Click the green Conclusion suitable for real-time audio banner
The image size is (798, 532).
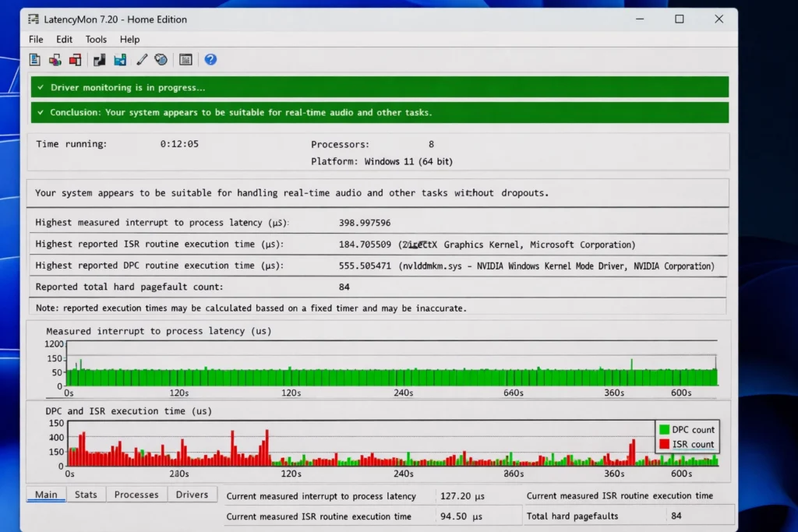pyautogui.click(x=380, y=112)
